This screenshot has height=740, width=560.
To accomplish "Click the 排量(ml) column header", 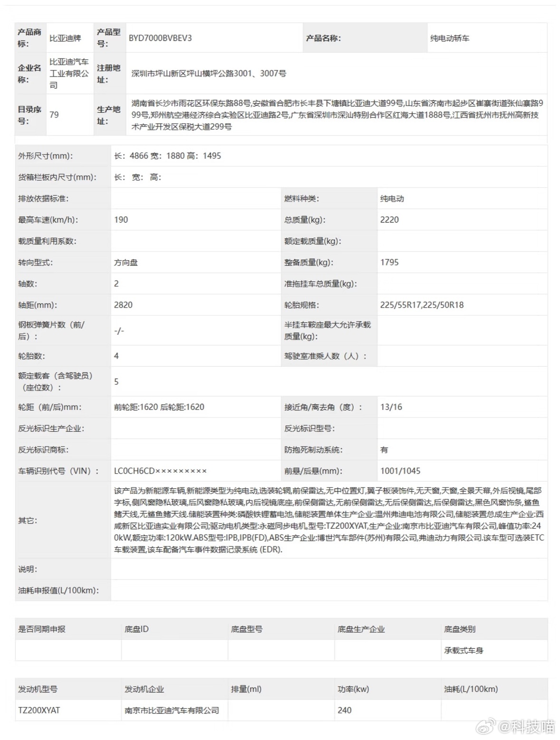I will (246, 689).
